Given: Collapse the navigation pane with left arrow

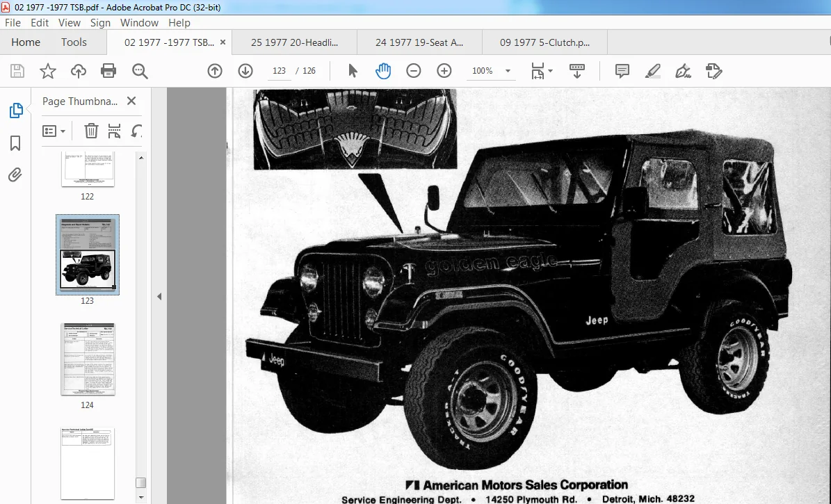Looking at the screenshot, I should 159,297.
